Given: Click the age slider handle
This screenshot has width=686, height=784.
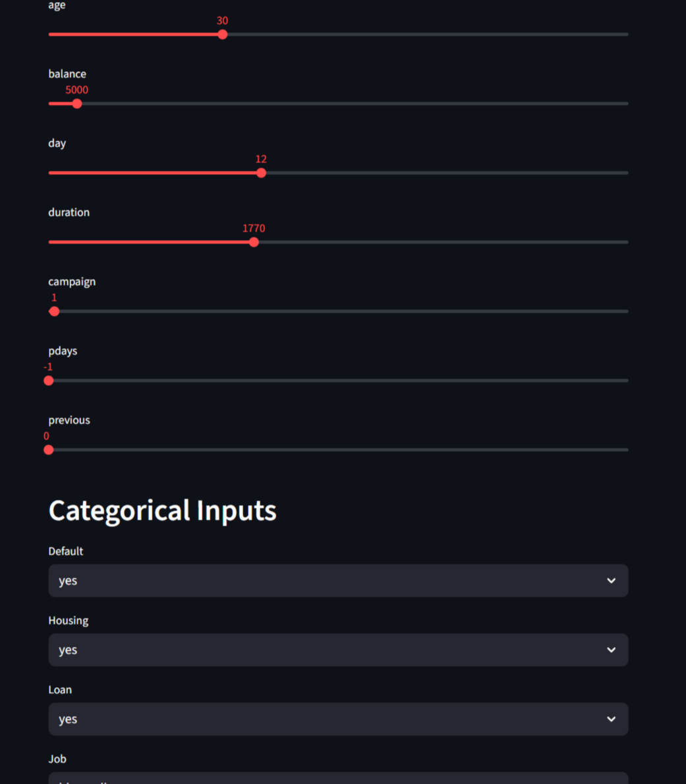Looking at the screenshot, I should click(x=223, y=34).
